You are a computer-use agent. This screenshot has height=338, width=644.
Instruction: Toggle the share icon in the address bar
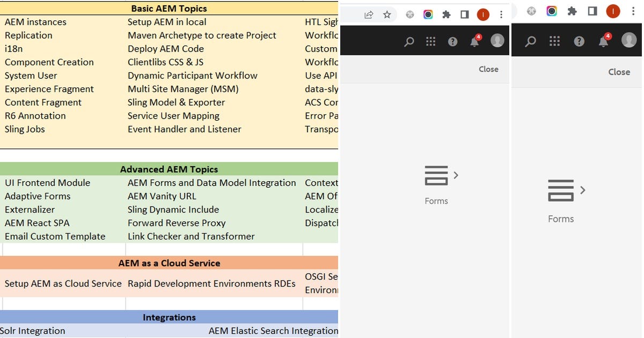(x=369, y=14)
